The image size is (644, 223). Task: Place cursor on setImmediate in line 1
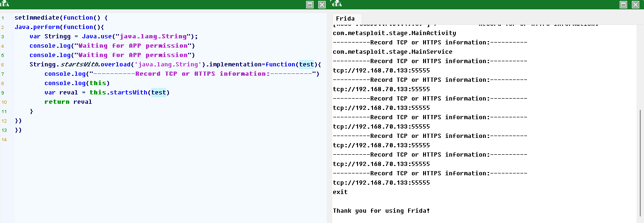33,17
